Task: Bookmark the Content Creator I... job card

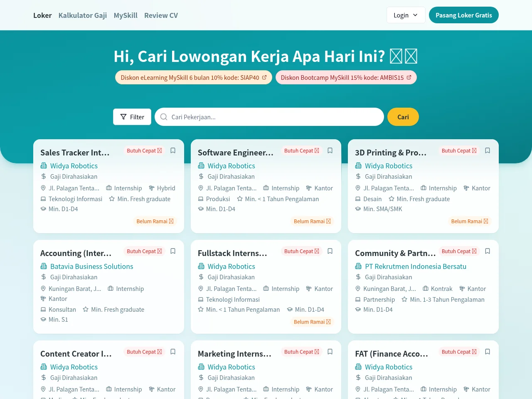Action: [x=173, y=352]
